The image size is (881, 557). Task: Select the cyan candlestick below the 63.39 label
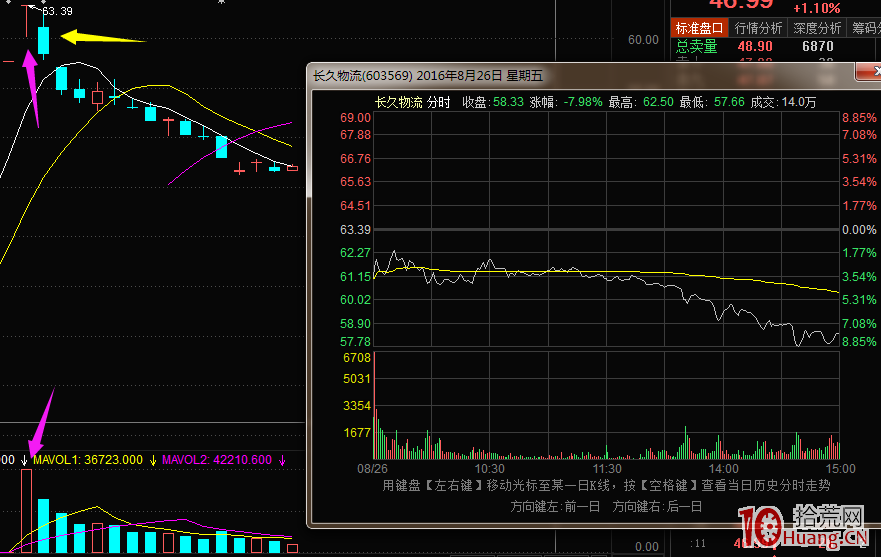point(43,40)
